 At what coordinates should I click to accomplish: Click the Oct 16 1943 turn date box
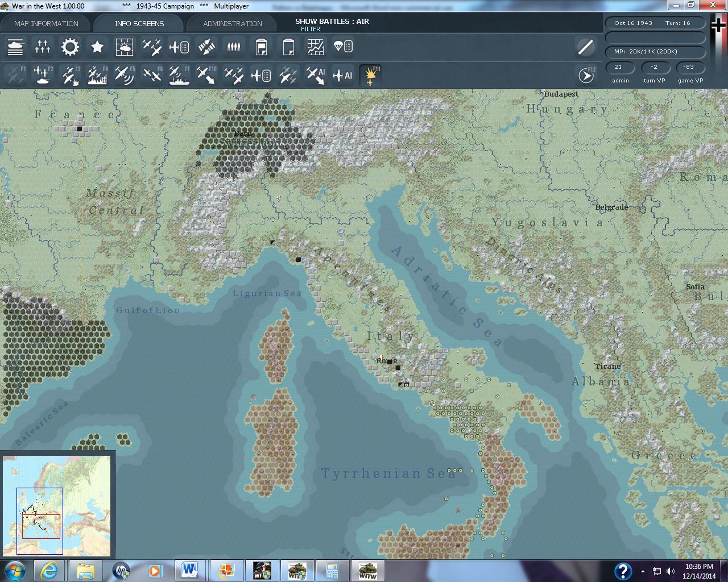[x=656, y=23]
